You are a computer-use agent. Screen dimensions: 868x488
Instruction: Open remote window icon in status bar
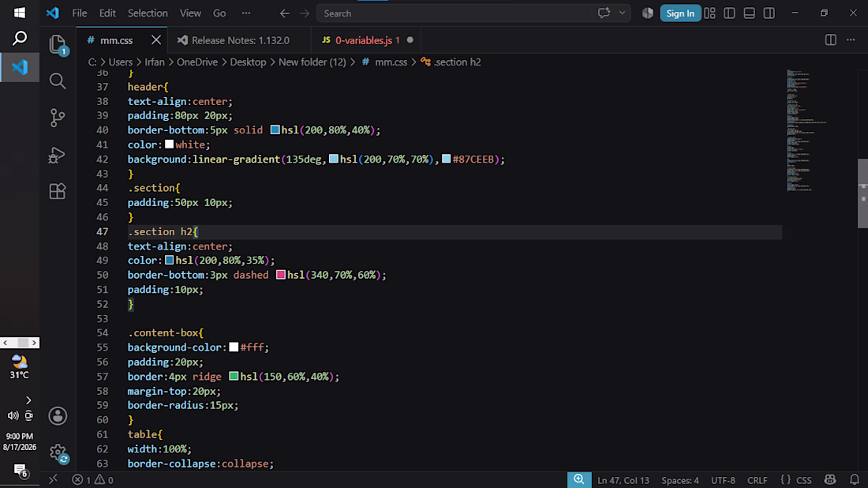53,479
